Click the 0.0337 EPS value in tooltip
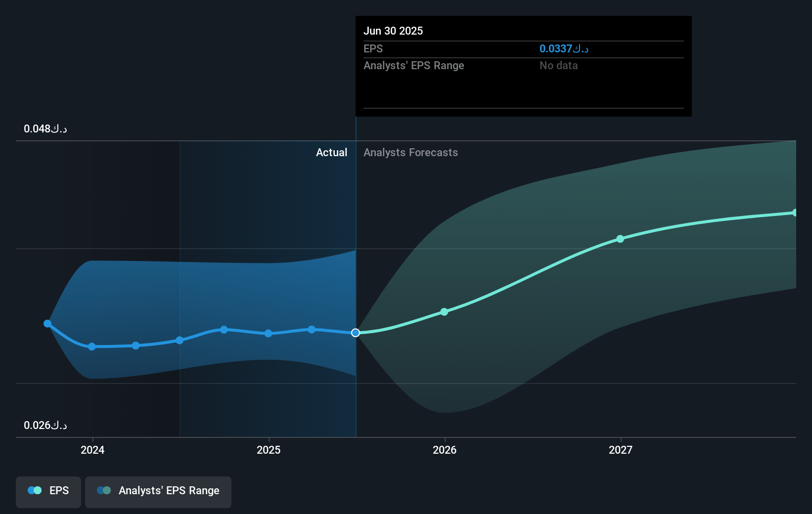The width and height of the screenshot is (812, 514). 564,48
